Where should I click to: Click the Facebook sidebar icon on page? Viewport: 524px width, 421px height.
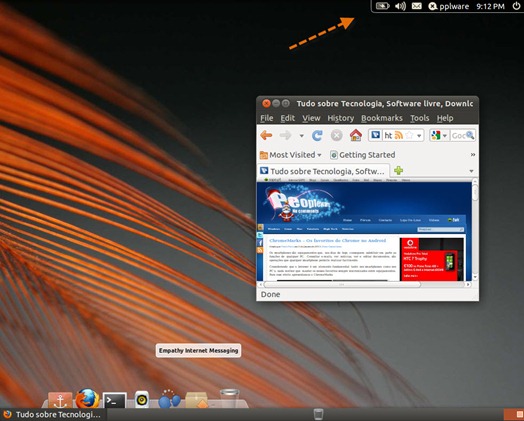(x=260, y=243)
